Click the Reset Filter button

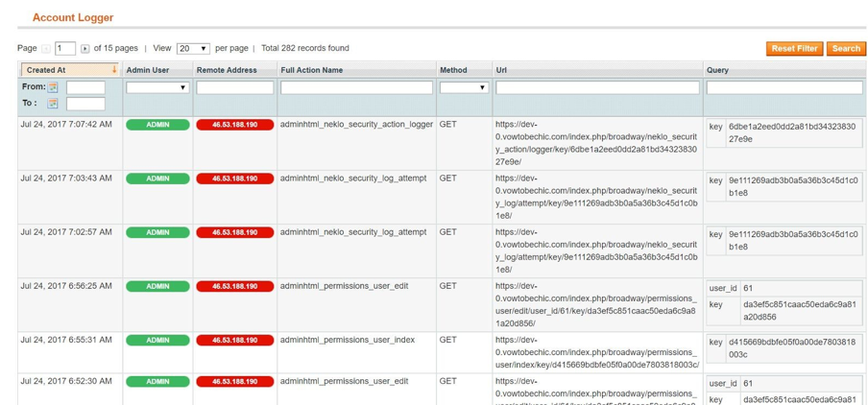tap(794, 49)
